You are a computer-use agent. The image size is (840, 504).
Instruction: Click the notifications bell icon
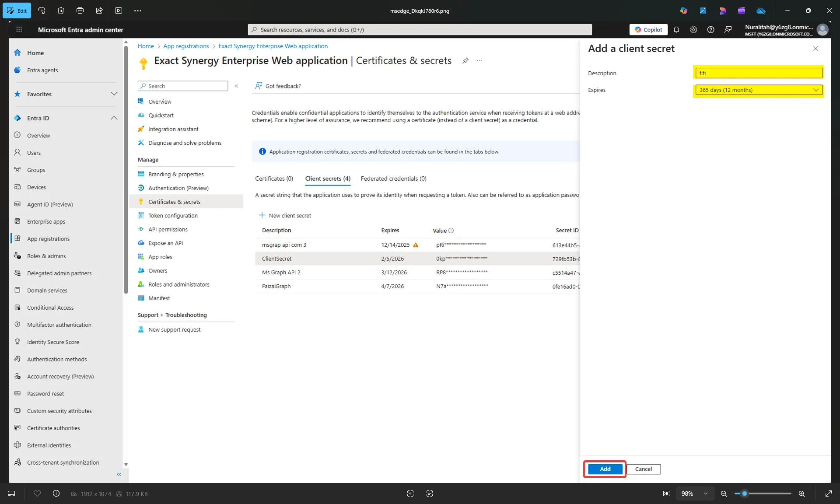pos(676,29)
